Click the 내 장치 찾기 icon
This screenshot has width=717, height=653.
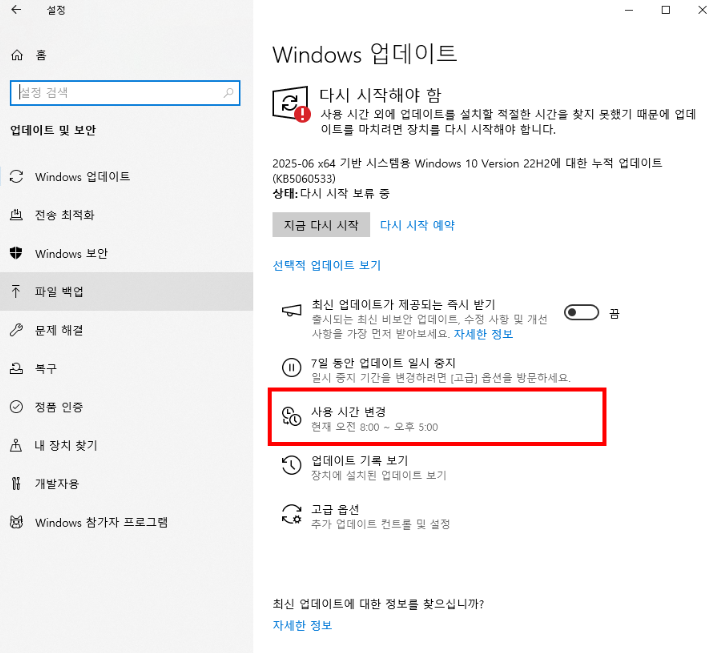pos(16,445)
